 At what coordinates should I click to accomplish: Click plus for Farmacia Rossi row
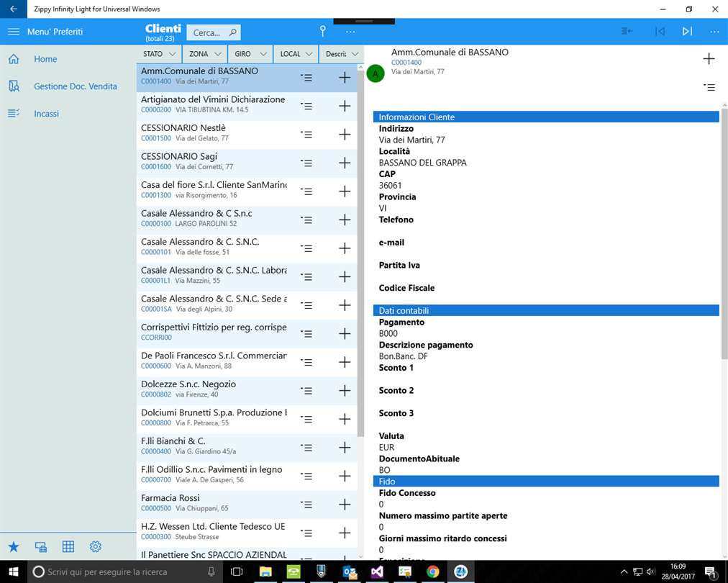pyautogui.click(x=345, y=505)
